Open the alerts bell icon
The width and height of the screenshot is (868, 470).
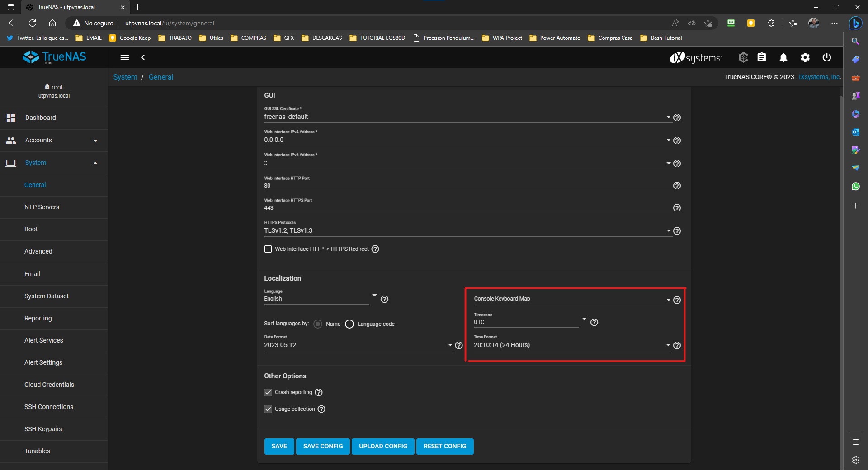[x=783, y=57]
